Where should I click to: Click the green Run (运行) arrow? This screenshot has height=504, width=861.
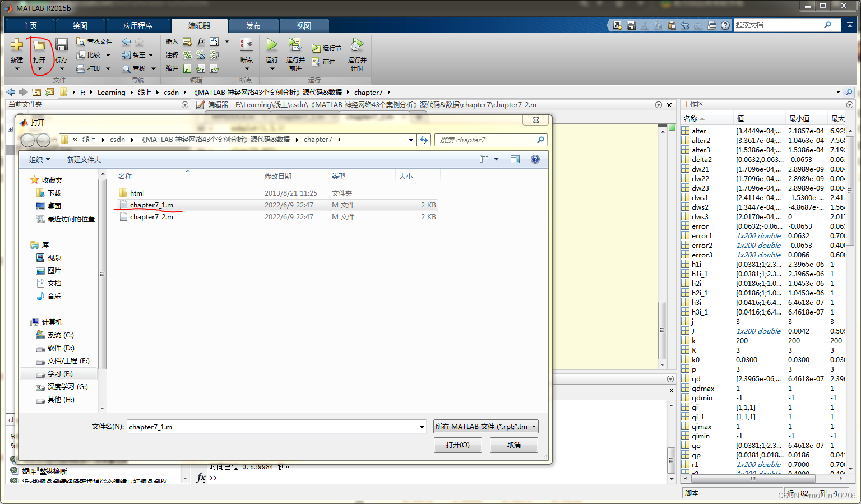click(x=272, y=45)
